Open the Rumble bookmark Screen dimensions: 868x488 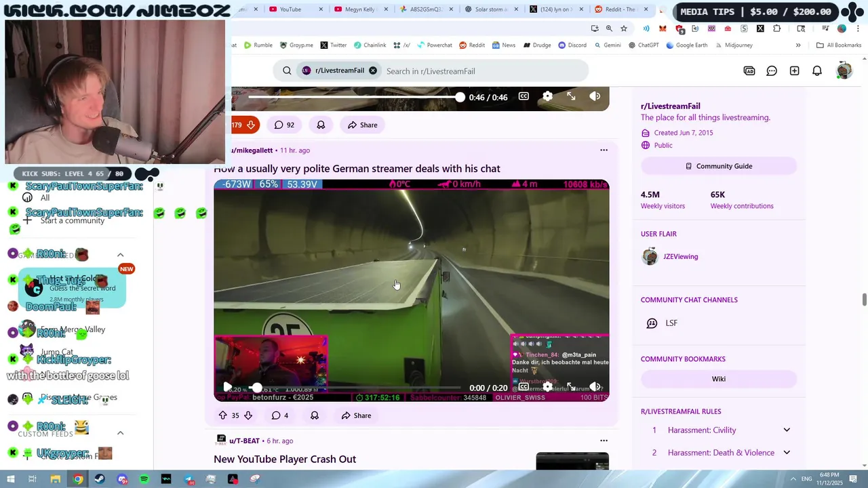coord(258,45)
